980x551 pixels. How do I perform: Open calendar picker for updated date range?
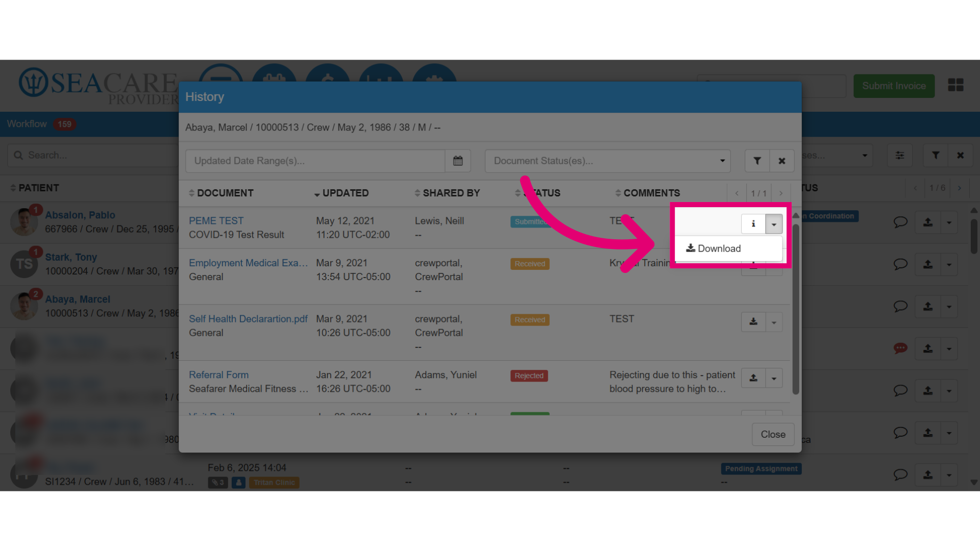pyautogui.click(x=458, y=161)
